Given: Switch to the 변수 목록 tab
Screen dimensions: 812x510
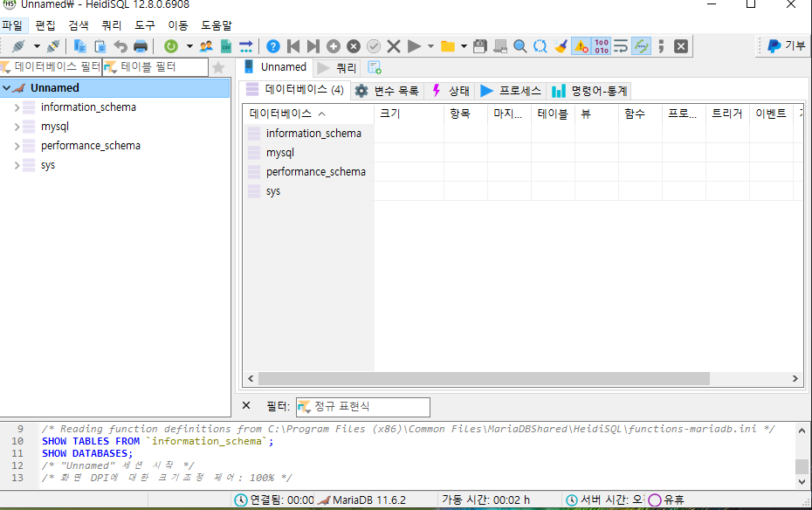Looking at the screenshot, I should point(388,91).
